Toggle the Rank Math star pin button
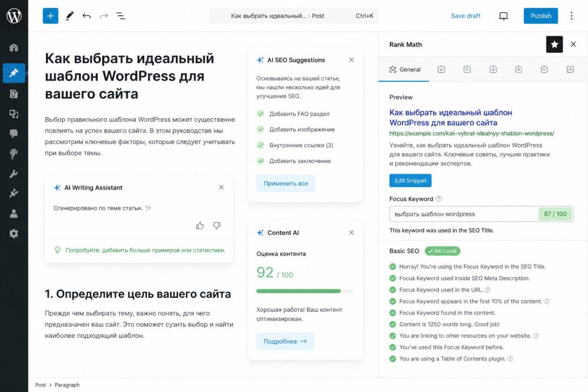This screenshot has width=588, height=392. pos(554,44)
